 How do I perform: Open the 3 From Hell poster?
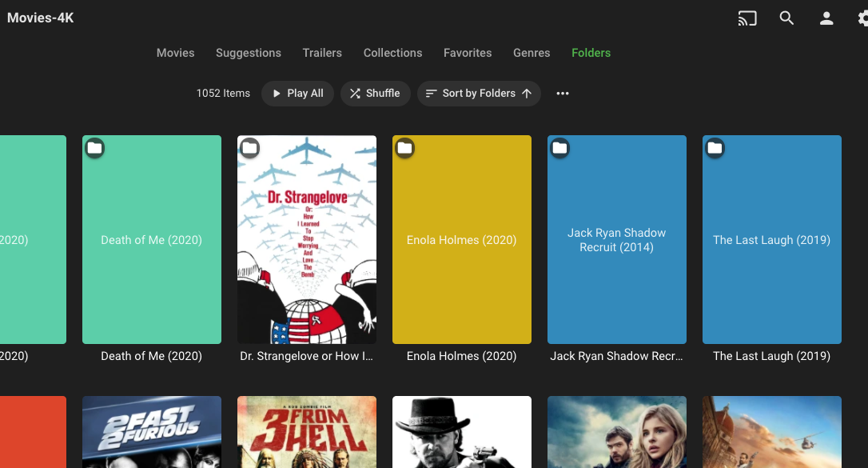pos(307,432)
